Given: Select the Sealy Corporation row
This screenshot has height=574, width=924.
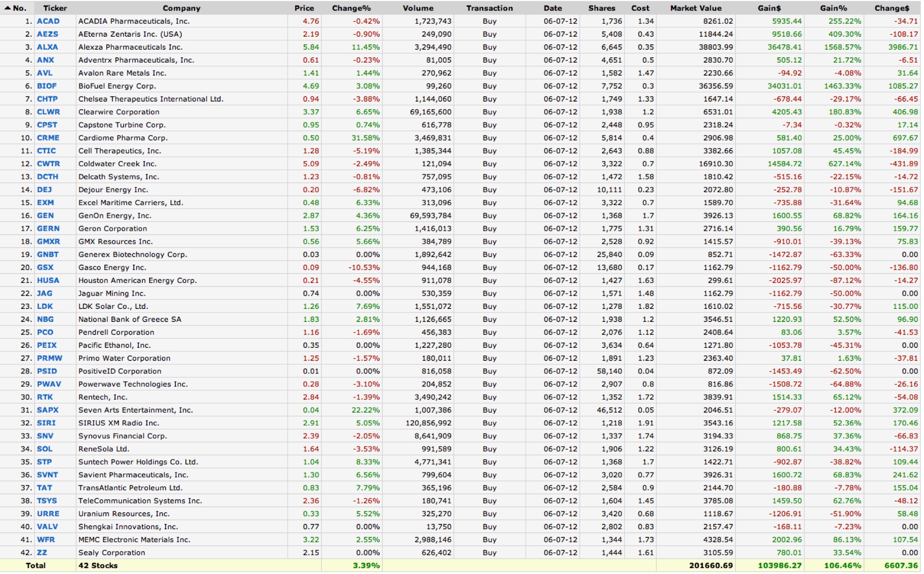Looking at the screenshot, I should pyautogui.click(x=111, y=553).
